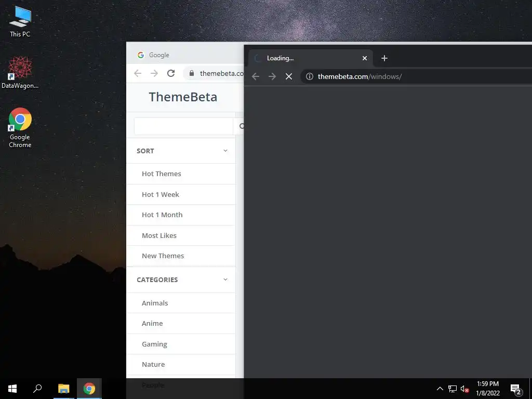Focus the themebeta.com/windows/ address bar
The image size is (532, 399).
(x=417, y=77)
